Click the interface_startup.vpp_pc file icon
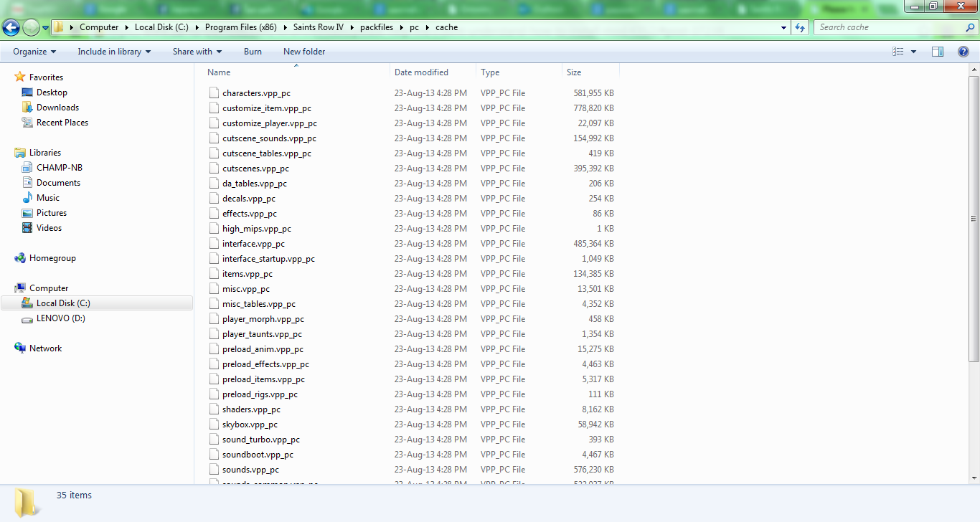Viewport: 980px width, 522px height. pyautogui.click(x=214, y=259)
